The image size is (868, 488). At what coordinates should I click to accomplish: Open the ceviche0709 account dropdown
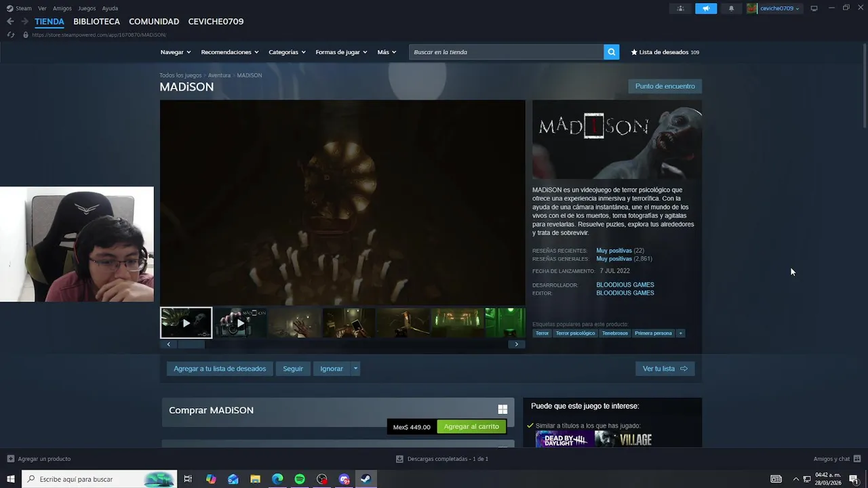(779, 8)
